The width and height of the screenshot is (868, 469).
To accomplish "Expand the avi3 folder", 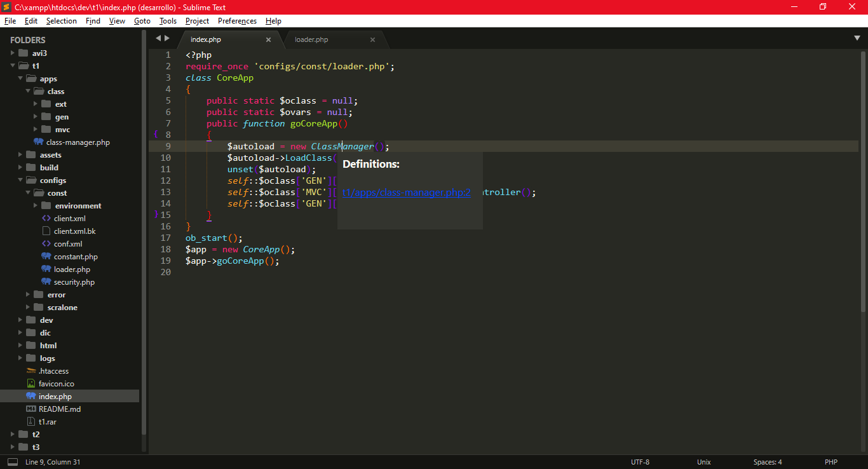I will tap(13, 53).
